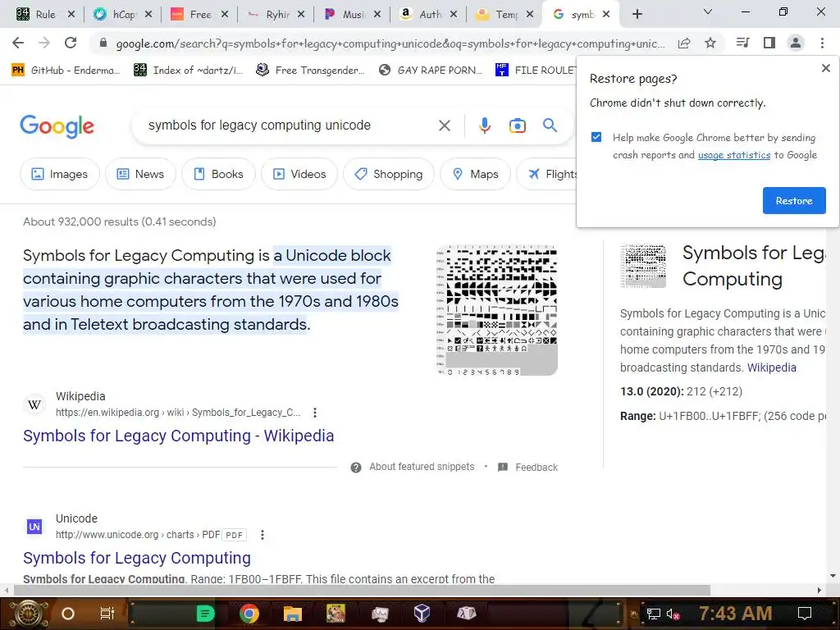The height and width of the screenshot is (630, 840).
Task: Filter results by Images
Action: click(60, 174)
